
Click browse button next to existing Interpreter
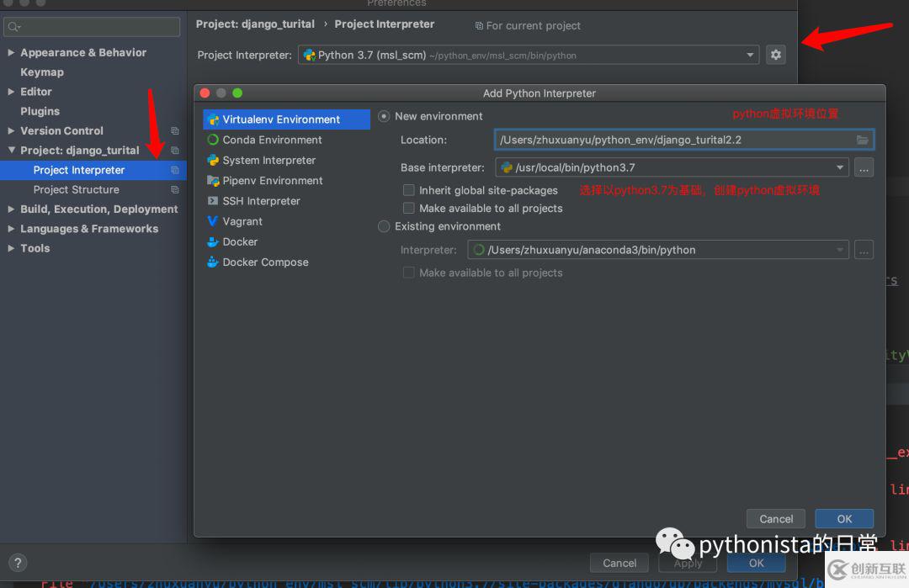(864, 250)
